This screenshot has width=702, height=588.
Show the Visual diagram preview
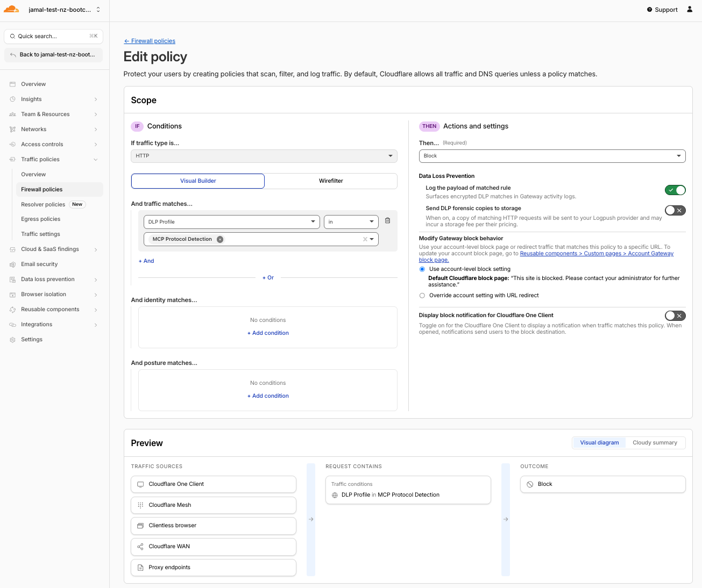click(x=599, y=443)
